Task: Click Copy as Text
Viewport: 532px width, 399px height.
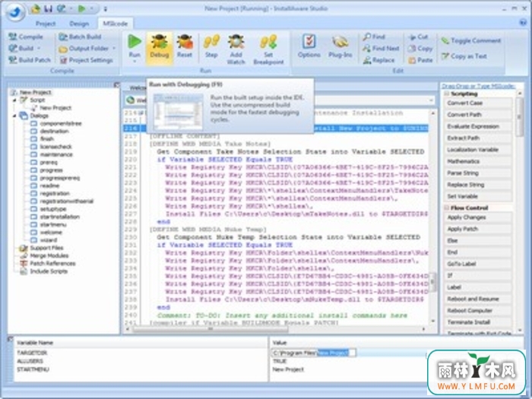Action: pyautogui.click(x=464, y=56)
